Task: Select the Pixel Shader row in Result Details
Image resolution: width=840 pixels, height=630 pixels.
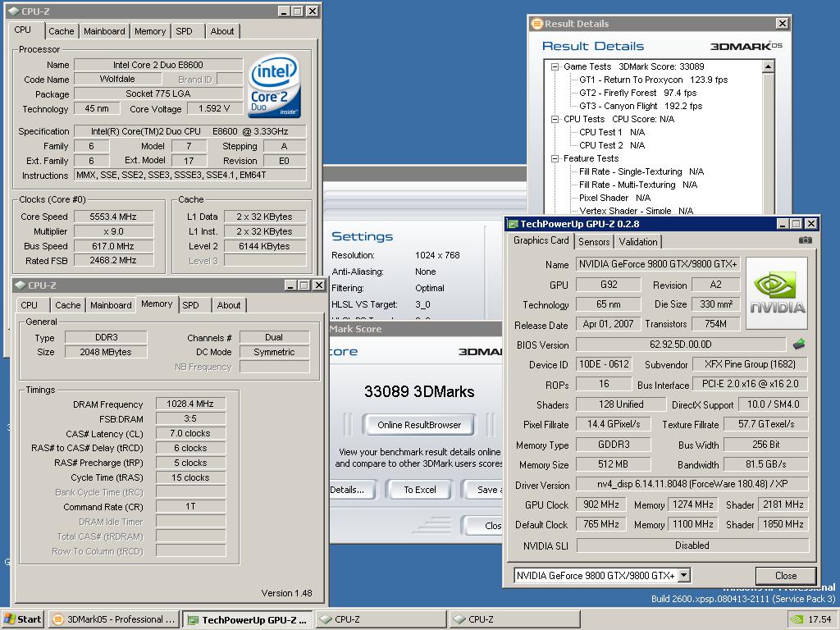Action: pyautogui.click(x=614, y=198)
